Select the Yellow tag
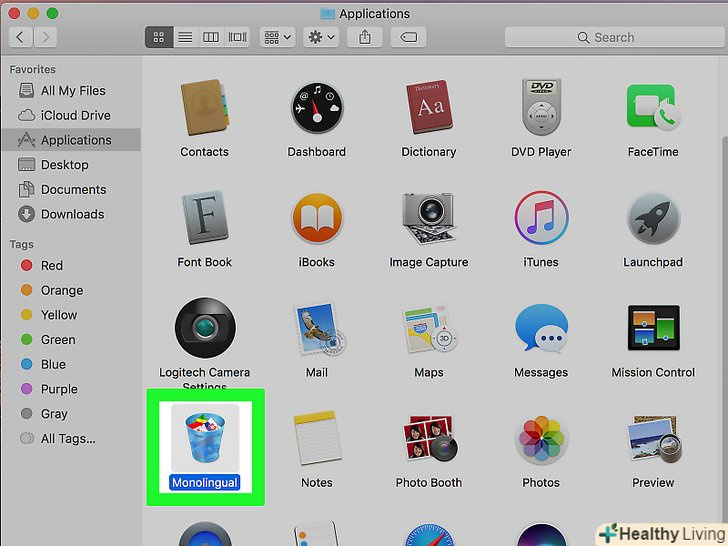The width and height of the screenshot is (728, 546). pos(71,315)
